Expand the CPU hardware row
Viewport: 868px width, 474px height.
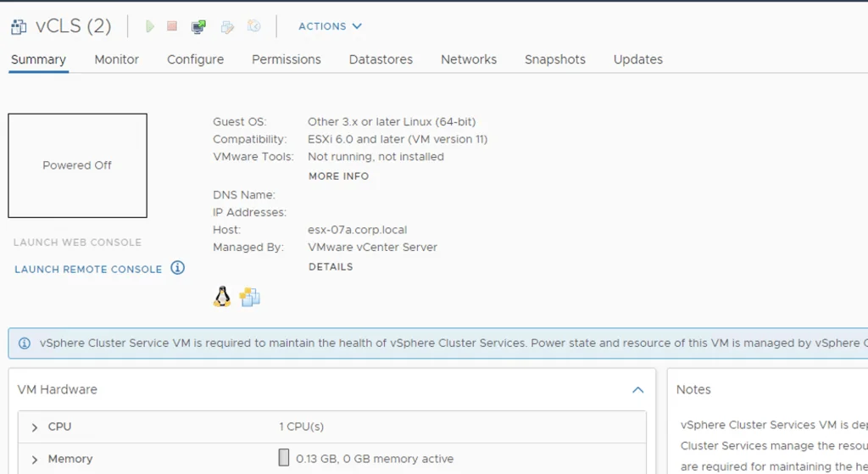point(34,427)
